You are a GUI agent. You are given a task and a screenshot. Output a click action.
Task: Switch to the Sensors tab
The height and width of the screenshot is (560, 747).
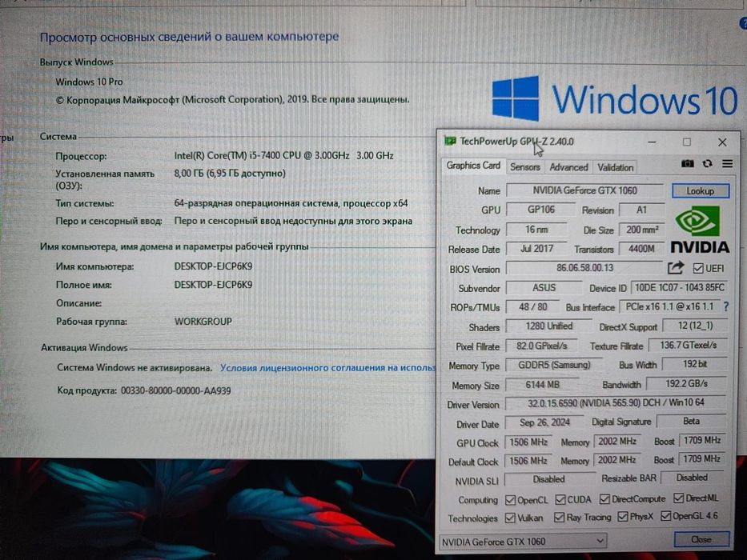(x=525, y=167)
